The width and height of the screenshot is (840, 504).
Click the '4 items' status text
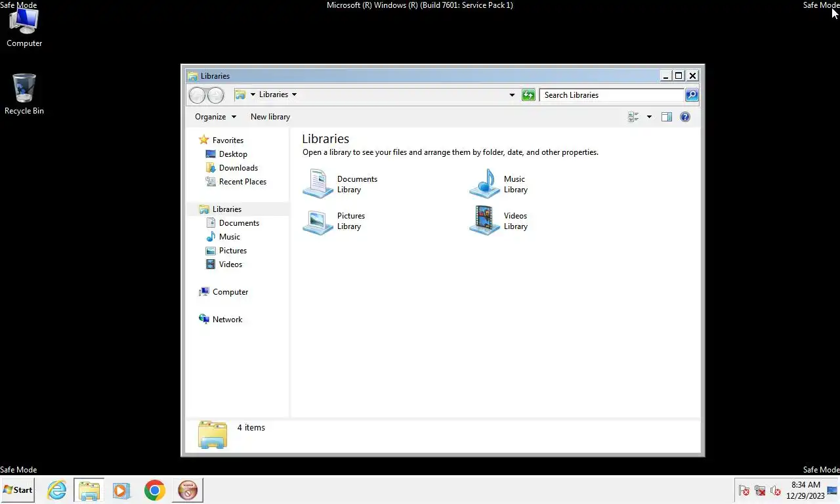[251, 428]
